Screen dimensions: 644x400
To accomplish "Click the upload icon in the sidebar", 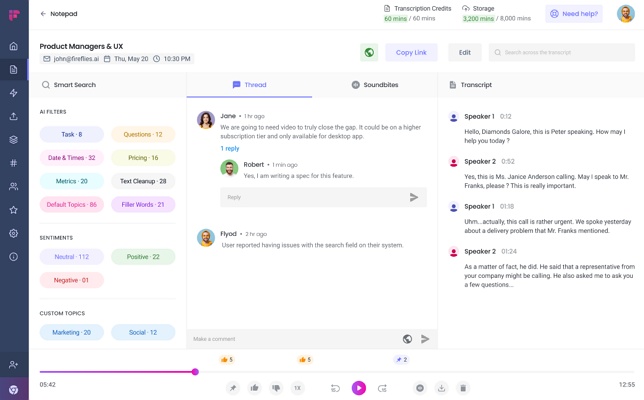I will click(x=14, y=116).
